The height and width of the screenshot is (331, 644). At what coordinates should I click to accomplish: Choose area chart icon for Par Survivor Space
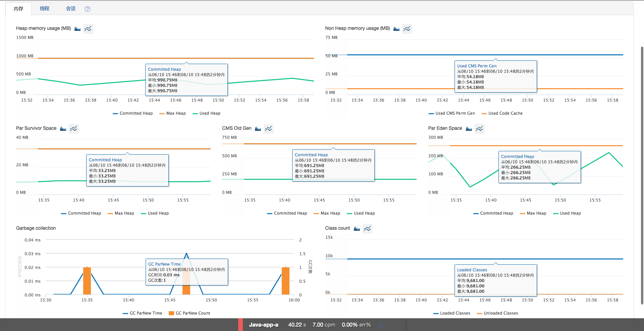click(x=63, y=128)
